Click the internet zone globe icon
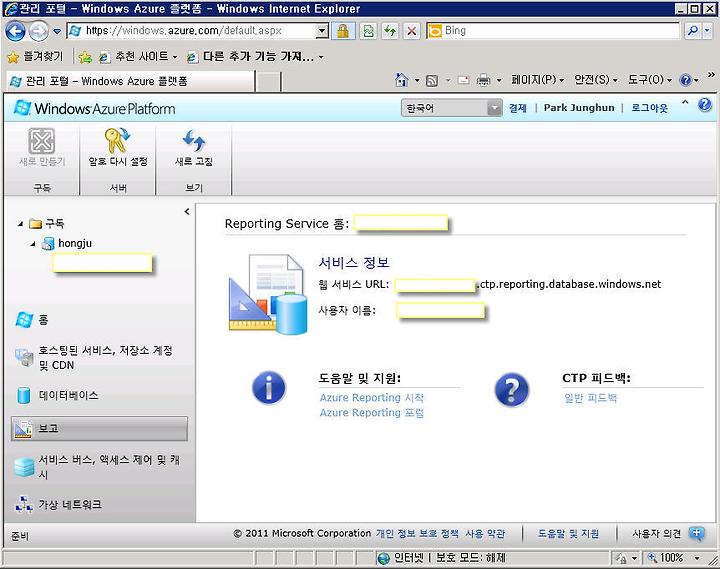The width and height of the screenshot is (720, 569). [383, 558]
